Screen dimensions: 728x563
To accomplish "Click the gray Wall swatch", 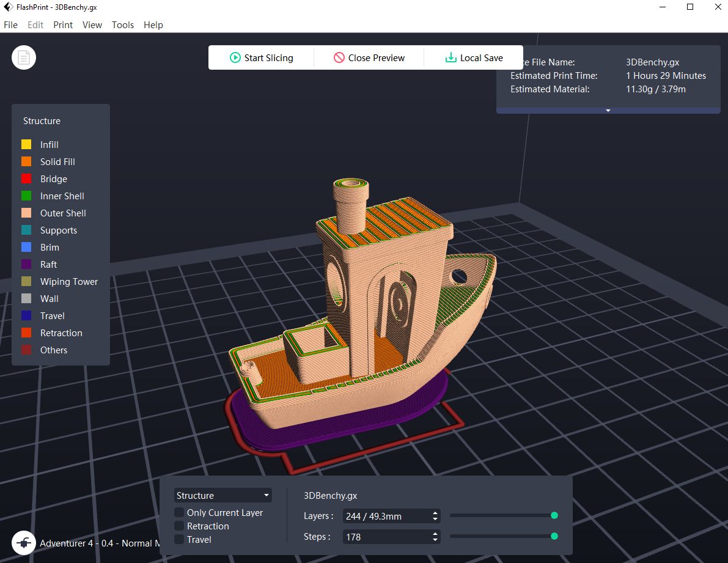I will tap(26, 298).
